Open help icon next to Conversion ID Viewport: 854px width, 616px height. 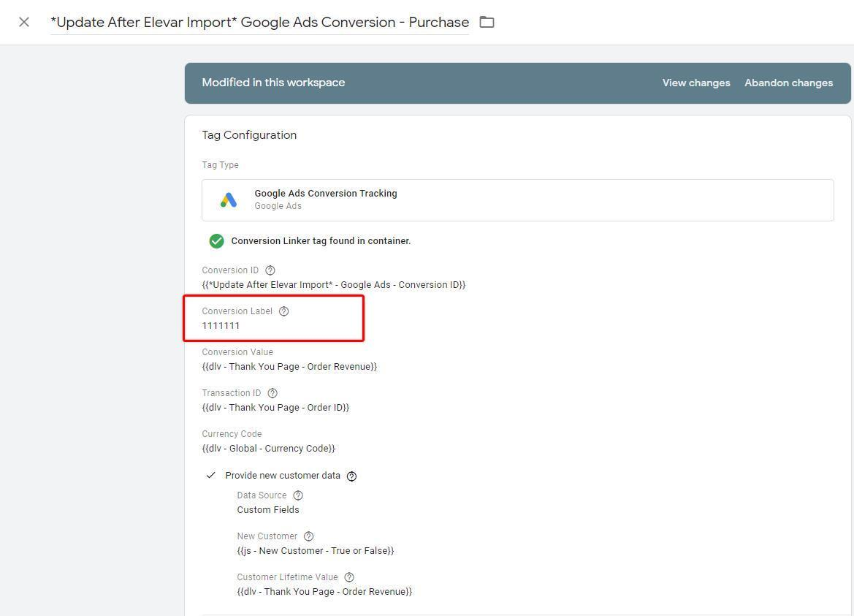(270, 270)
